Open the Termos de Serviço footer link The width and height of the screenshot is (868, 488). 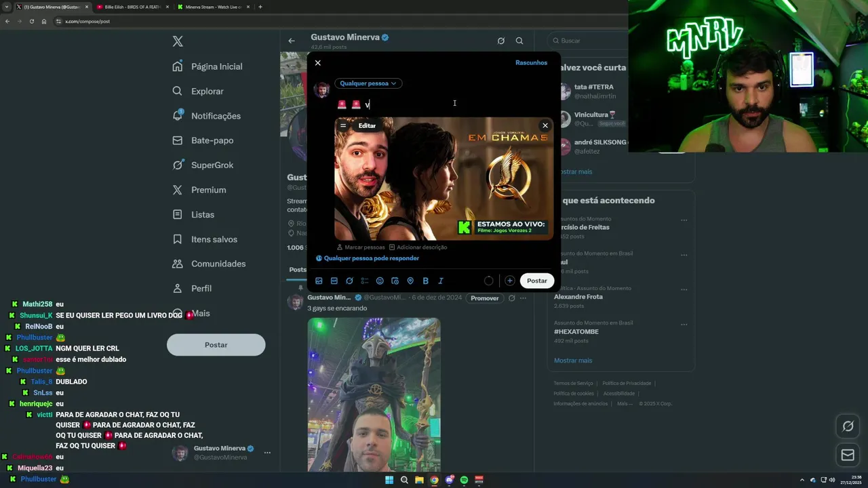coord(573,384)
